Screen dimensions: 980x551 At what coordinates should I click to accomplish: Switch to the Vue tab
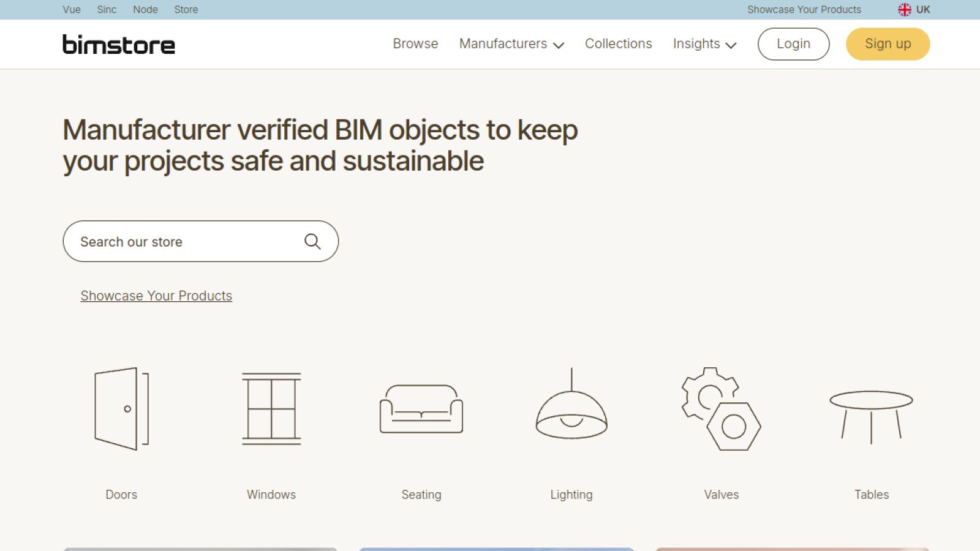pyautogui.click(x=72, y=10)
